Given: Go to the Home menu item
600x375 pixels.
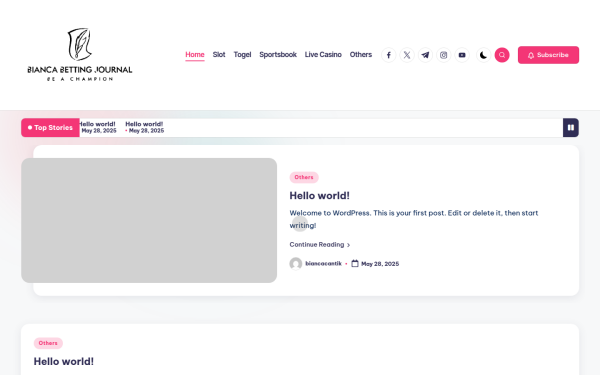Looking at the screenshot, I should pos(195,55).
